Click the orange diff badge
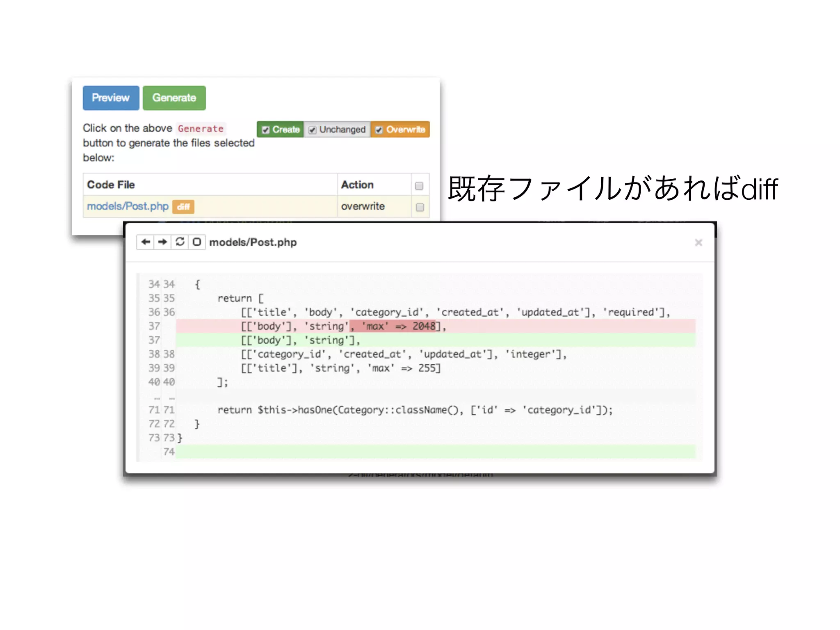Screen dimensions: 840x630 click(x=183, y=207)
